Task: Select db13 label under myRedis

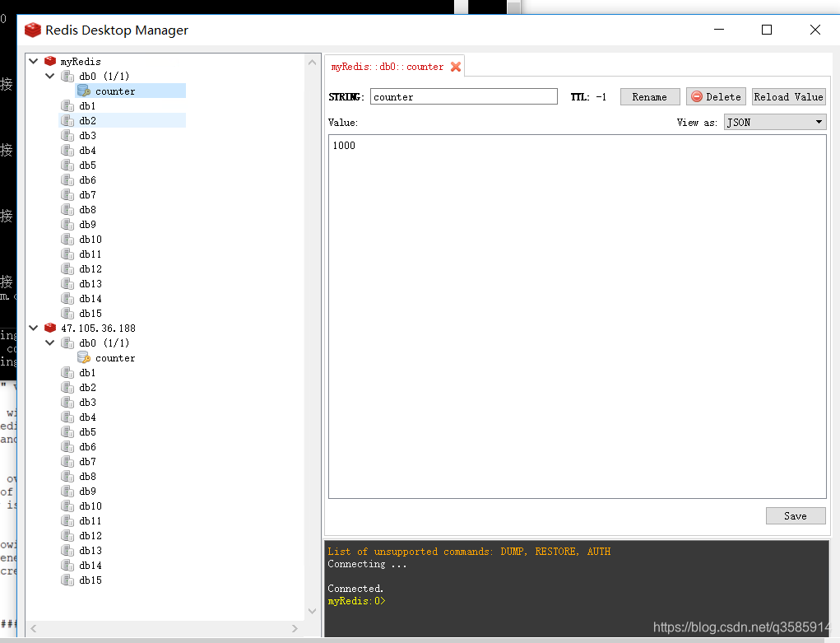Action: coord(90,284)
